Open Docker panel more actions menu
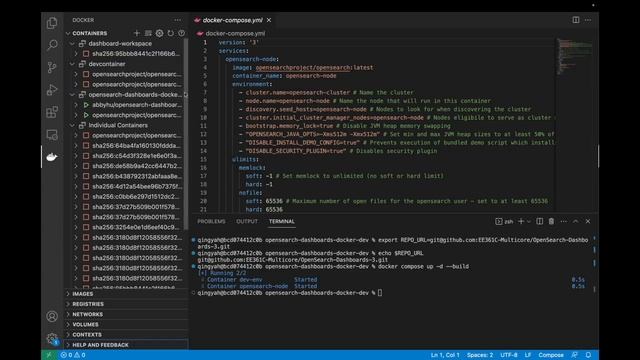The image size is (640, 360). point(178,20)
